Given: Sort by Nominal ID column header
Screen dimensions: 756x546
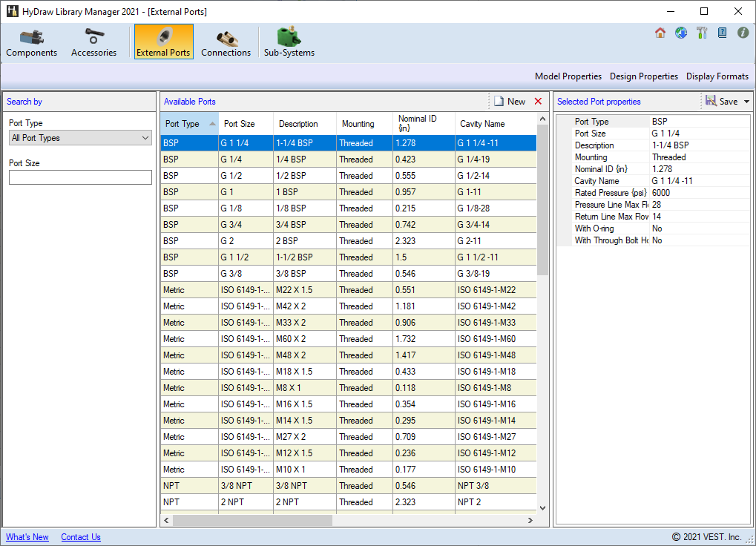Looking at the screenshot, I should [x=424, y=124].
